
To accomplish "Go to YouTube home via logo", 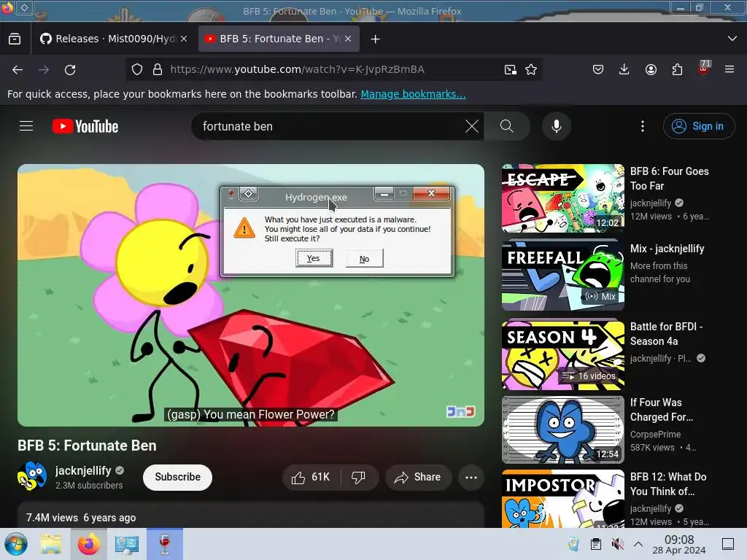I will tap(85, 126).
